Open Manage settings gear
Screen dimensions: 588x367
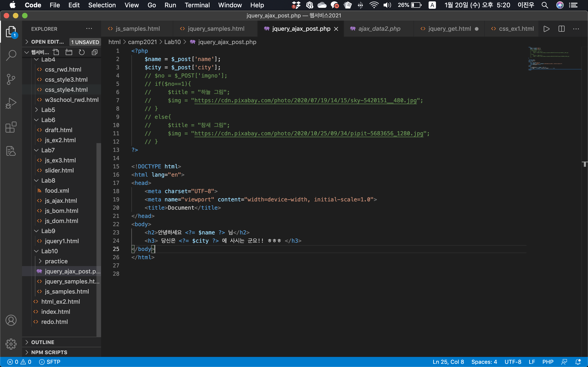click(x=11, y=344)
